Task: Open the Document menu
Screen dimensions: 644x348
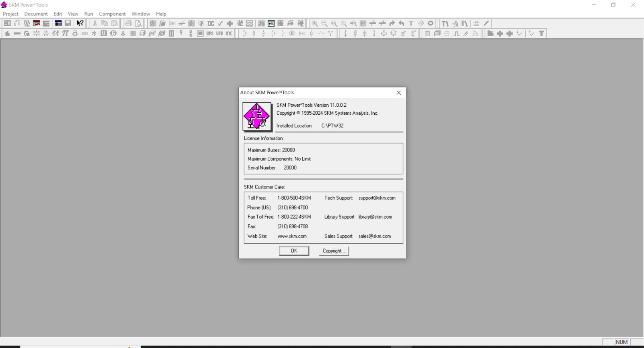Action: pos(36,14)
